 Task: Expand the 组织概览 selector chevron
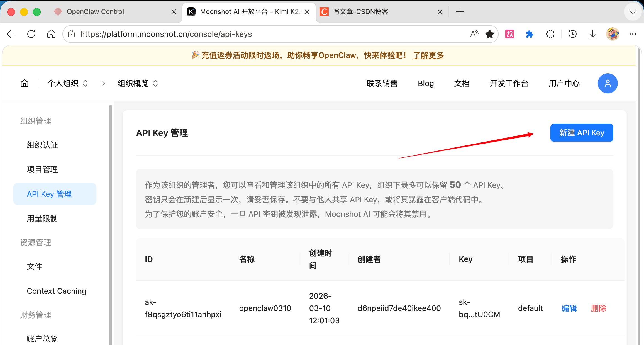pyautogui.click(x=155, y=83)
